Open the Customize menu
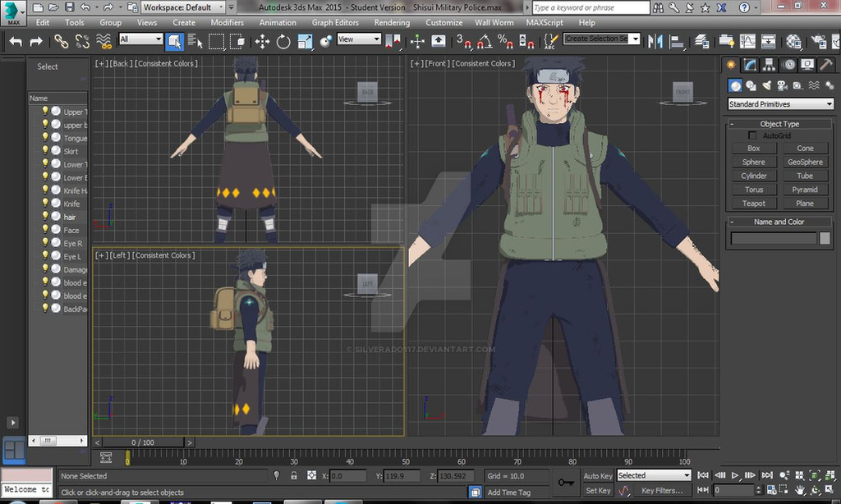The width and height of the screenshot is (841, 504). coord(443,22)
